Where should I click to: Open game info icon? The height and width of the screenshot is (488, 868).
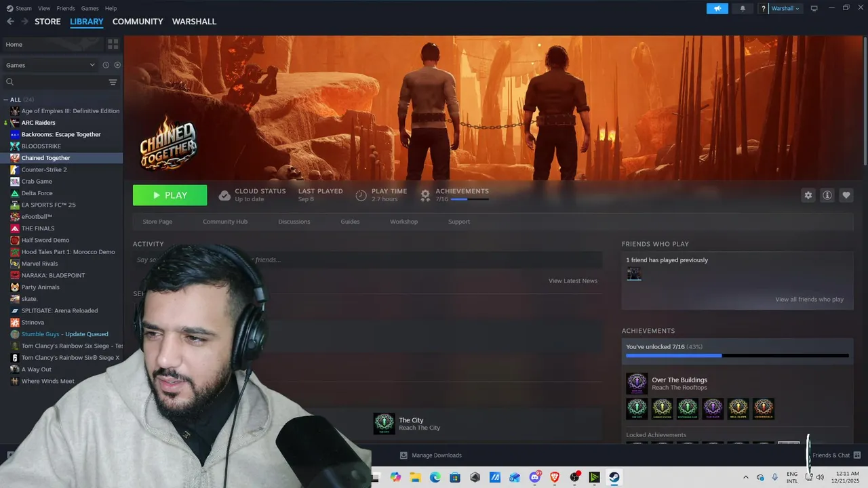(827, 195)
